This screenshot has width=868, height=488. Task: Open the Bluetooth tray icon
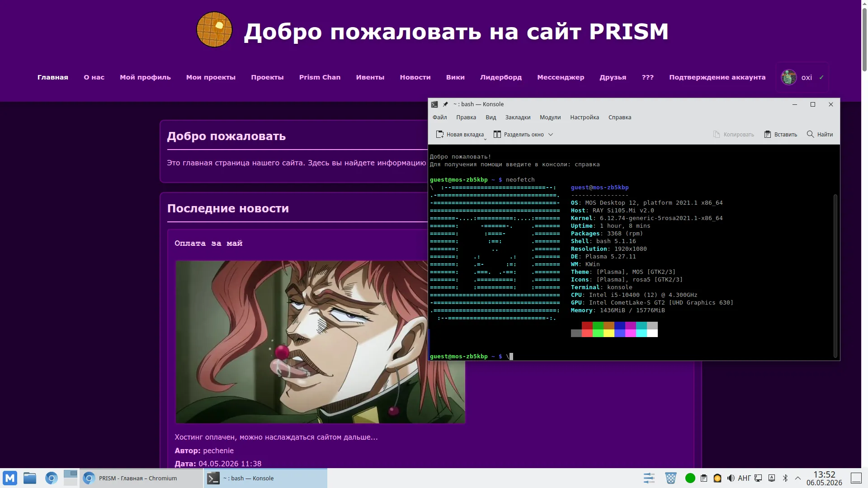point(785,478)
